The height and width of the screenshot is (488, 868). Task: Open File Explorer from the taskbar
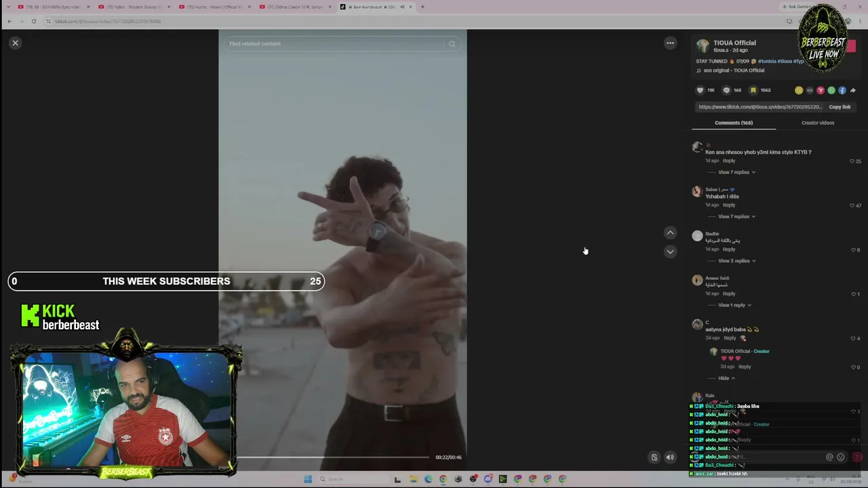413,479
